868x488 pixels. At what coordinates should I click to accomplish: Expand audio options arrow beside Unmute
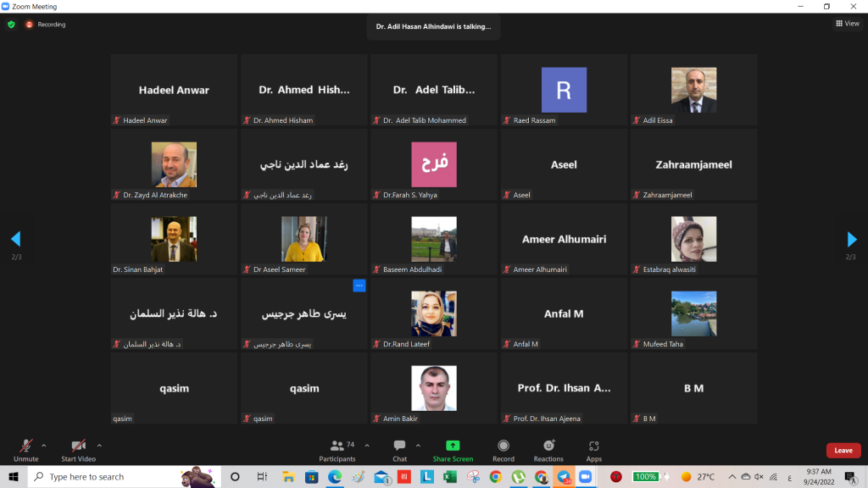coord(44,444)
